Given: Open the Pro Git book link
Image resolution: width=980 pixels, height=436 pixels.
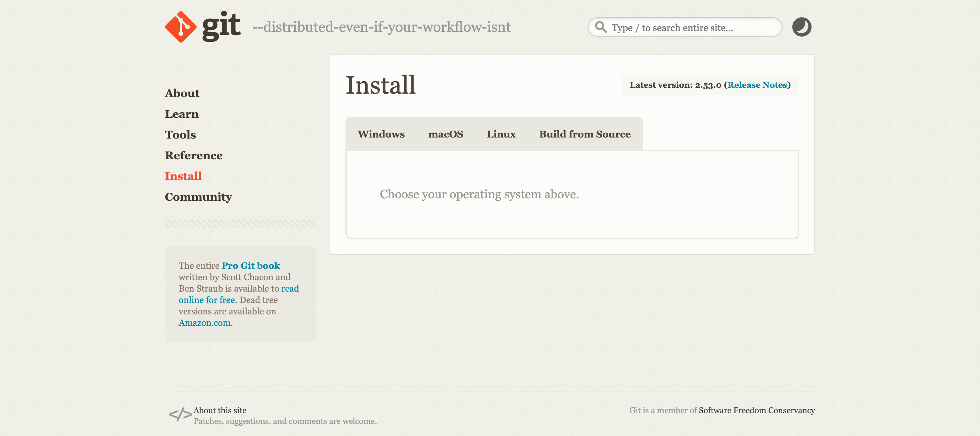Looking at the screenshot, I should coord(251,266).
